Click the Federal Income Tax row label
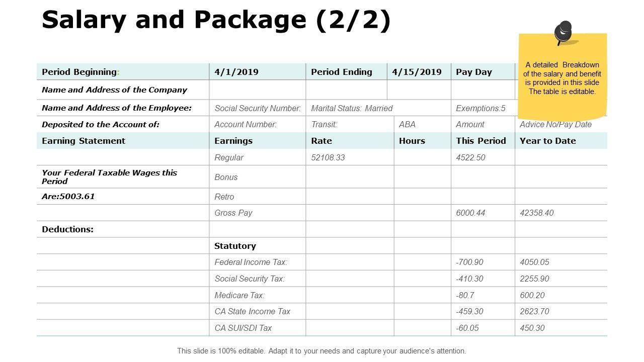This screenshot has width=644, height=362. (251, 262)
